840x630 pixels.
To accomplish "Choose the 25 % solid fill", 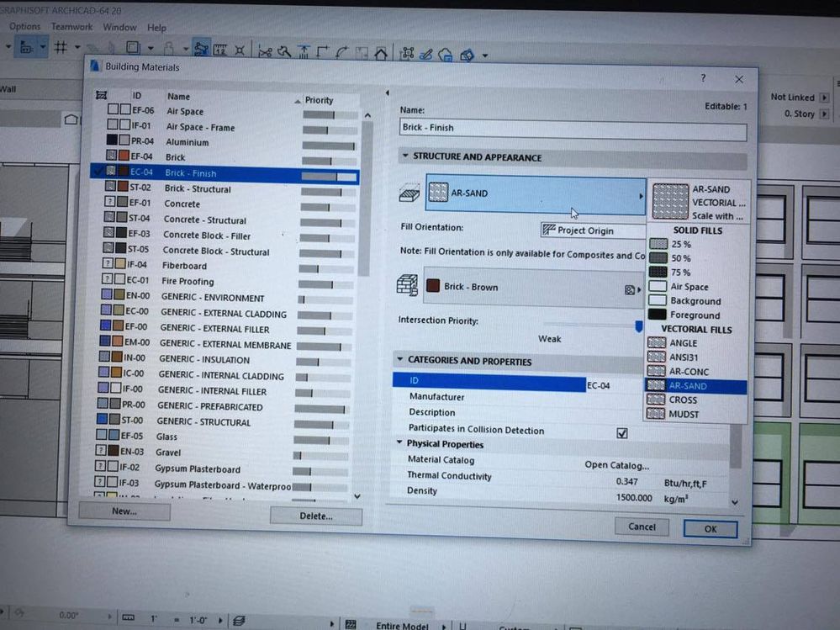I will (696, 244).
